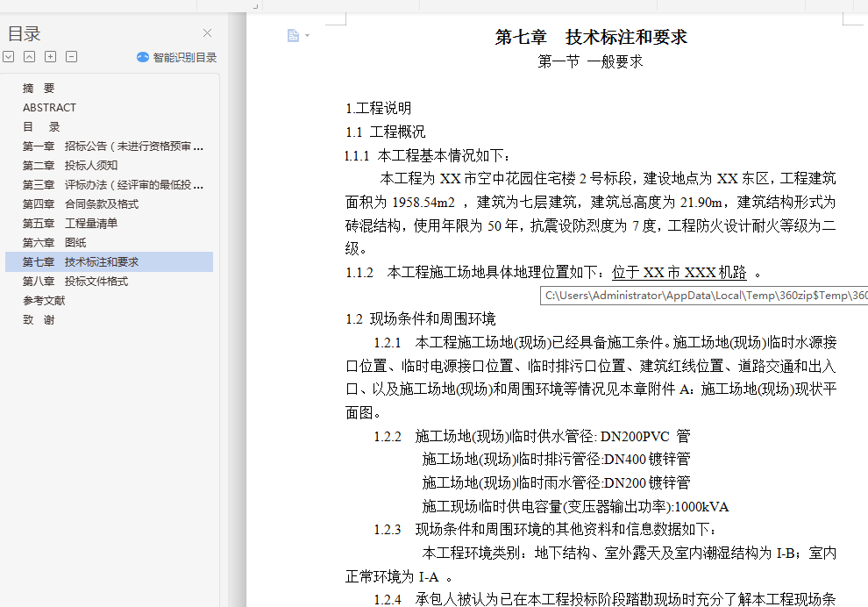
Task: Click subtitle 第一节 一般要求
Action: 590,61
